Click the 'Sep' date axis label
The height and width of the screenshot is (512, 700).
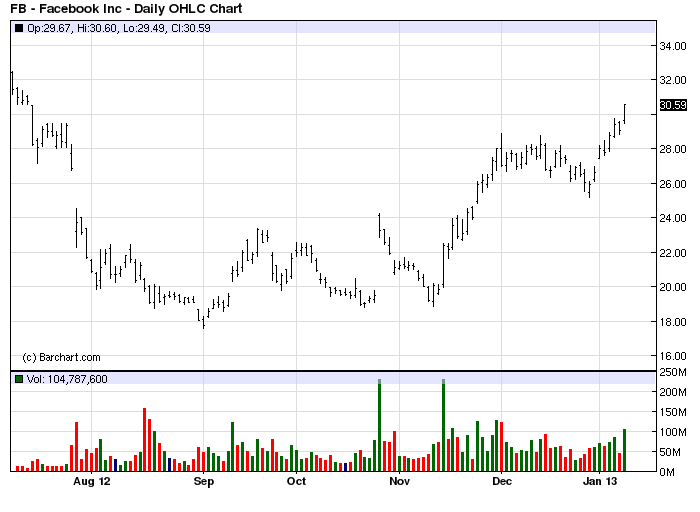point(204,481)
